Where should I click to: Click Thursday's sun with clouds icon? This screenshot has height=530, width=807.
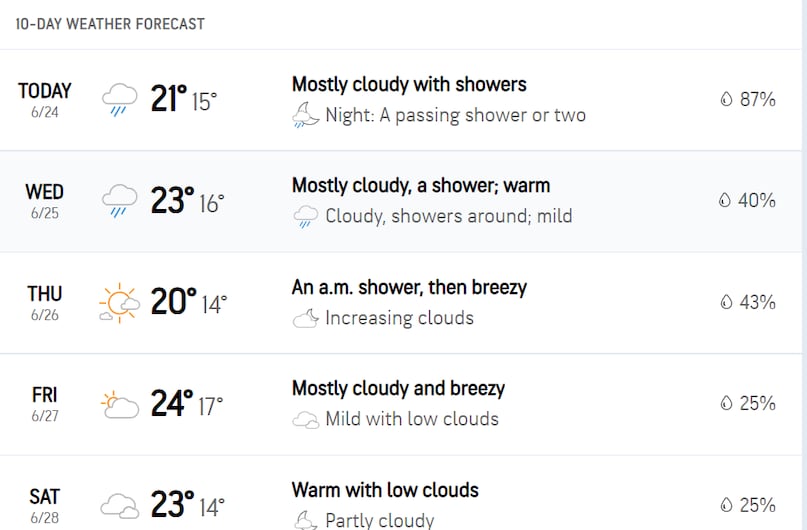tap(119, 303)
